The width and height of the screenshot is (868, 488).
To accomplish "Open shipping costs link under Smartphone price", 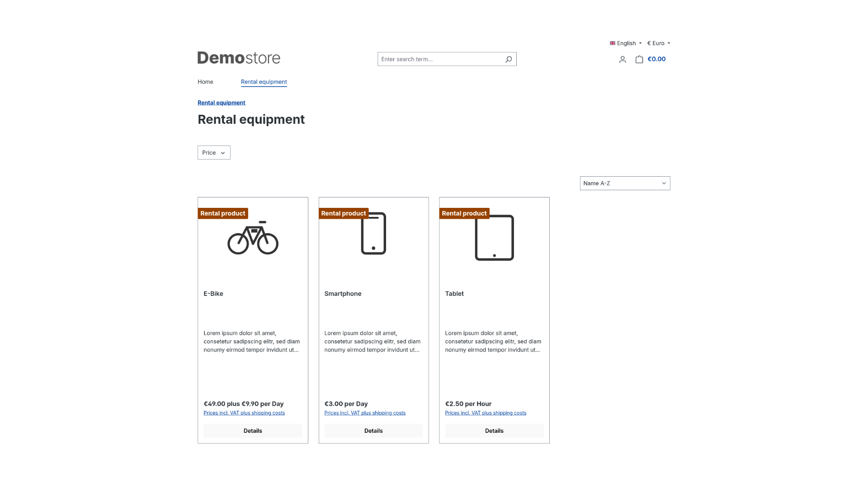I will (x=365, y=413).
